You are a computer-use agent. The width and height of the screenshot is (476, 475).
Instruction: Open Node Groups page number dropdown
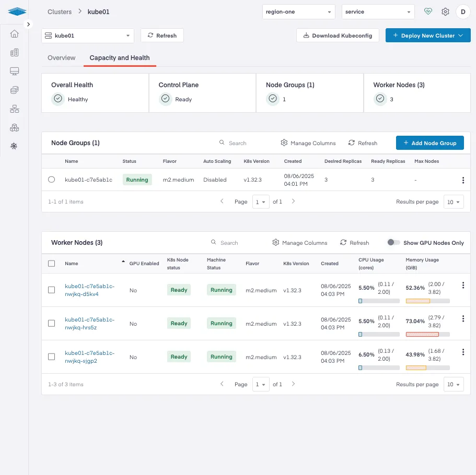point(261,202)
